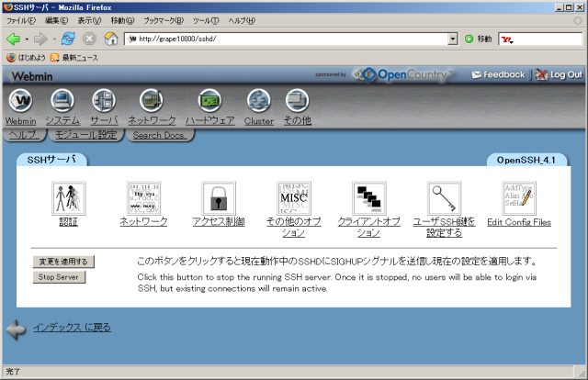Expand the URL bar history dropdown
The image size is (588, 380).
click(452, 39)
